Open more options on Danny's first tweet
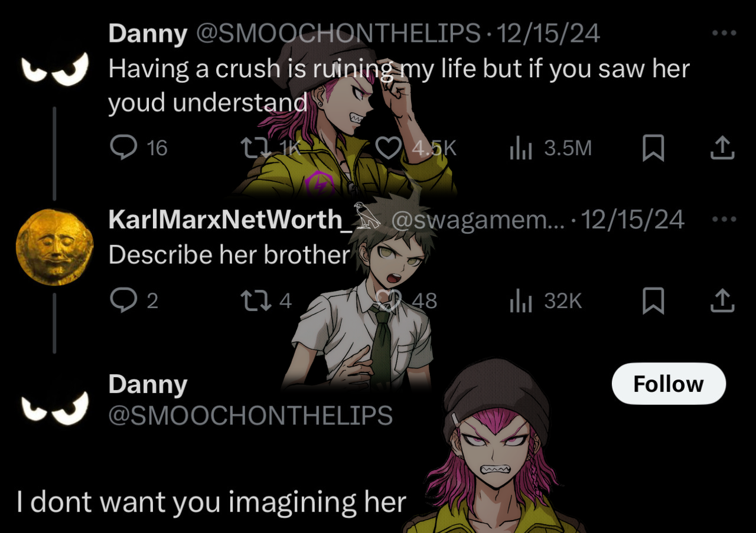The width and height of the screenshot is (756, 533). pyautogui.click(x=724, y=33)
